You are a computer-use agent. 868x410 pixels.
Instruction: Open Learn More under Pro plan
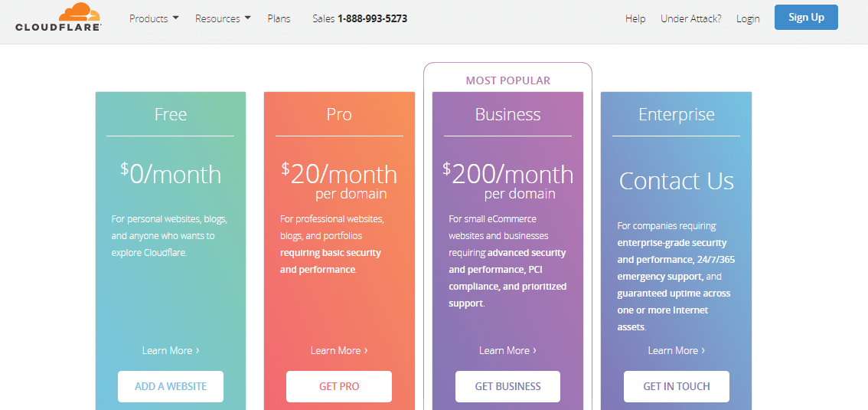tap(339, 350)
